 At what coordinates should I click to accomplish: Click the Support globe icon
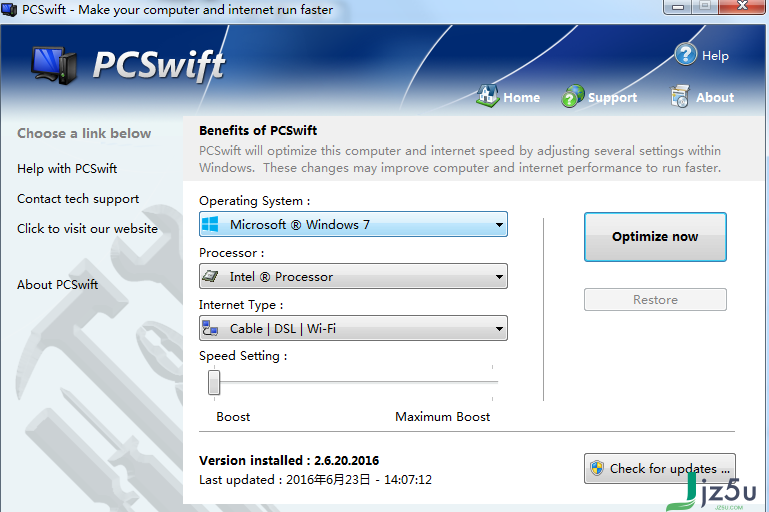572,96
